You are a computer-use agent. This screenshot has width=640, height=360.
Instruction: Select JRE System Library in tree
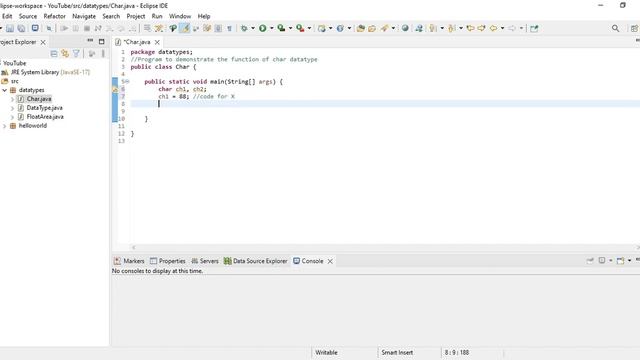(46, 72)
